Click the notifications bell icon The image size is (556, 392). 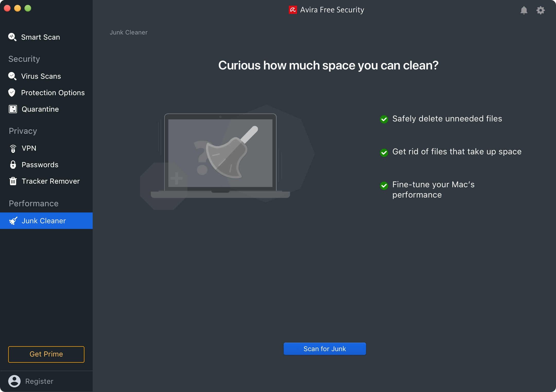(524, 10)
